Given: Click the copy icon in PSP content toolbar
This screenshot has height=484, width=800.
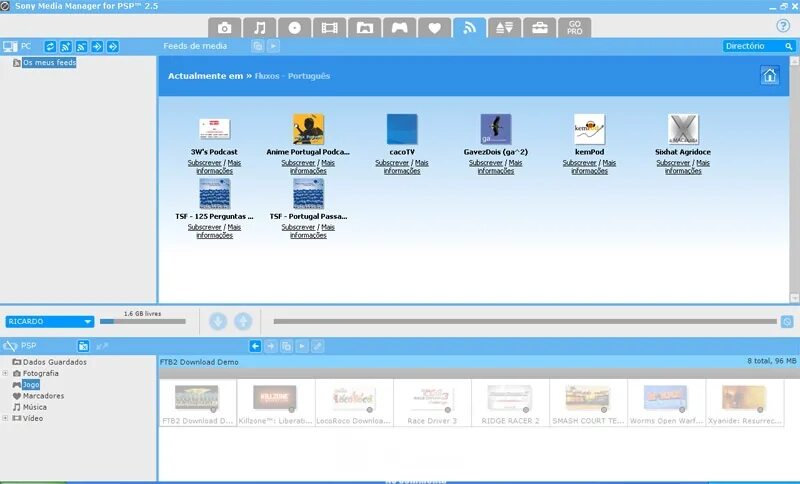Looking at the screenshot, I should tap(286, 346).
